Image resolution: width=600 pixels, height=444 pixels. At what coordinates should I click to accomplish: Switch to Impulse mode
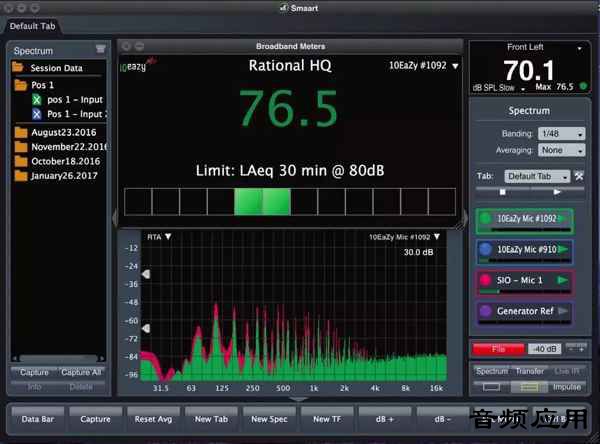567,387
